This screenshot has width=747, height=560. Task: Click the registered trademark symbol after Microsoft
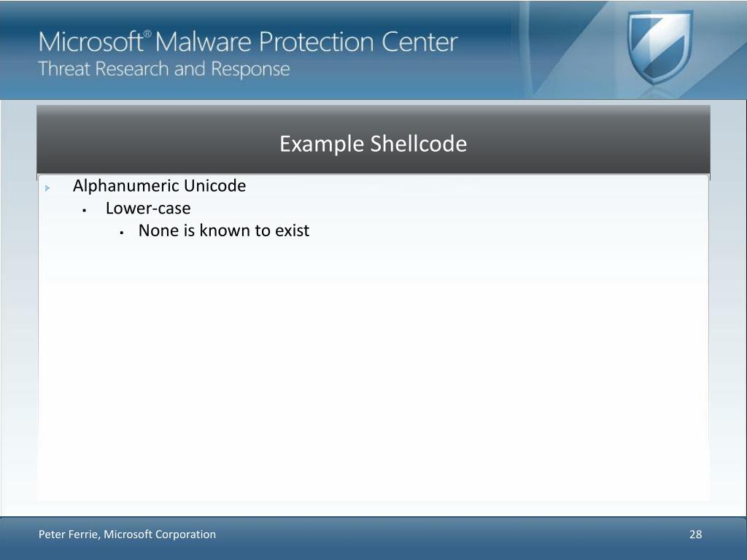tap(147, 34)
